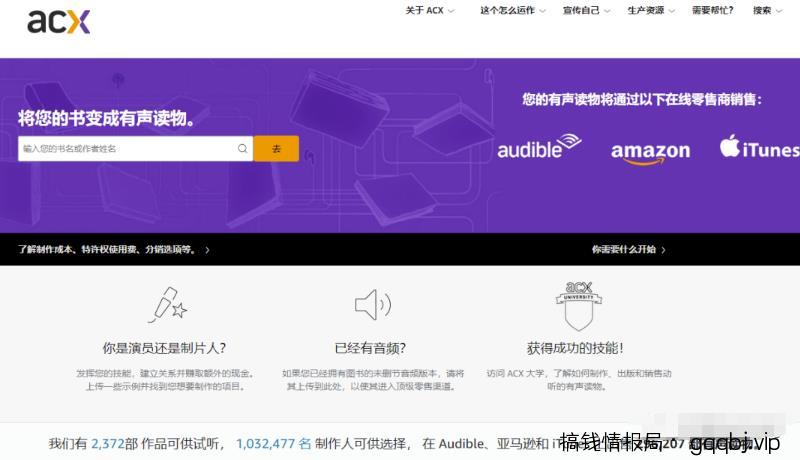The height and width of the screenshot is (460, 800).
Task: Click the 将您的书变成有声读物 headline
Action: [107, 118]
